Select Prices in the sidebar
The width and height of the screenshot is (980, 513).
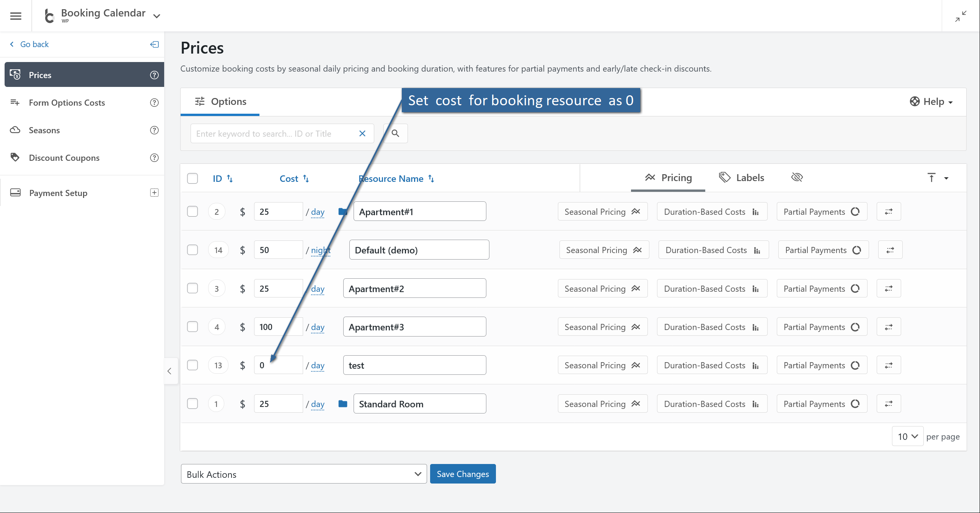[x=84, y=75]
